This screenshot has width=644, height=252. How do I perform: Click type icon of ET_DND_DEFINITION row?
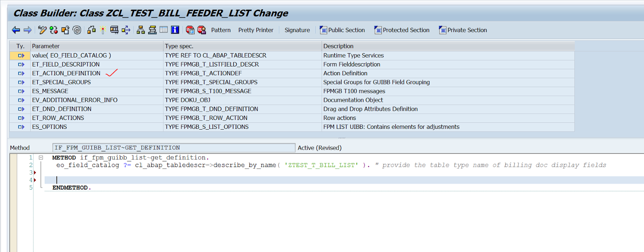click(21, 109)
